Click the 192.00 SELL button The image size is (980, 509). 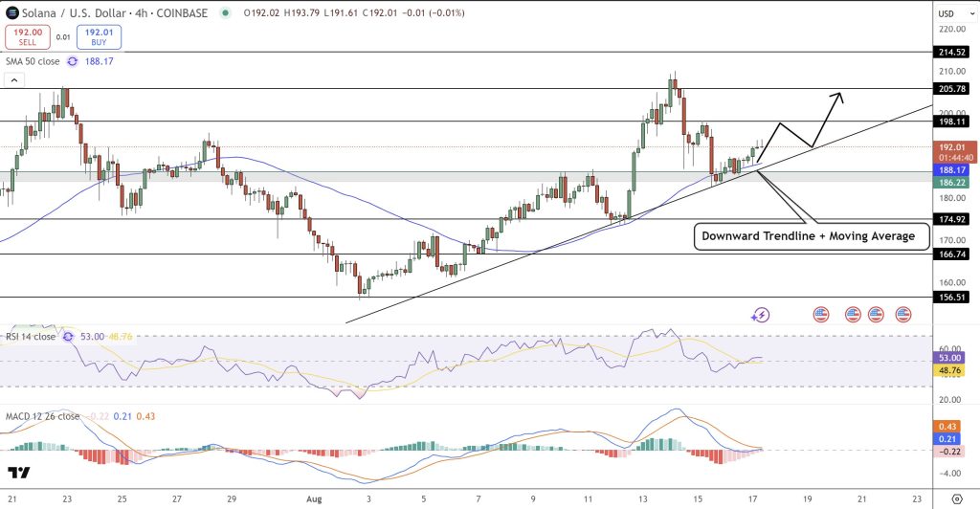pos(28,37)
